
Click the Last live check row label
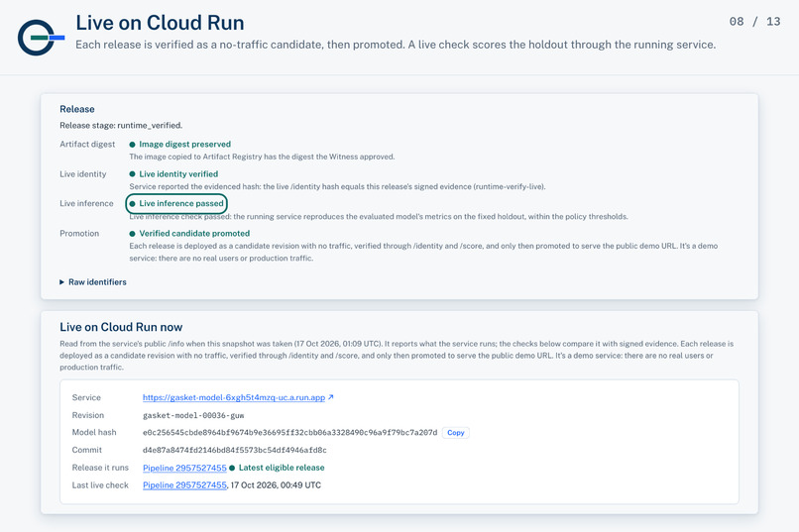tap(100, 485)
